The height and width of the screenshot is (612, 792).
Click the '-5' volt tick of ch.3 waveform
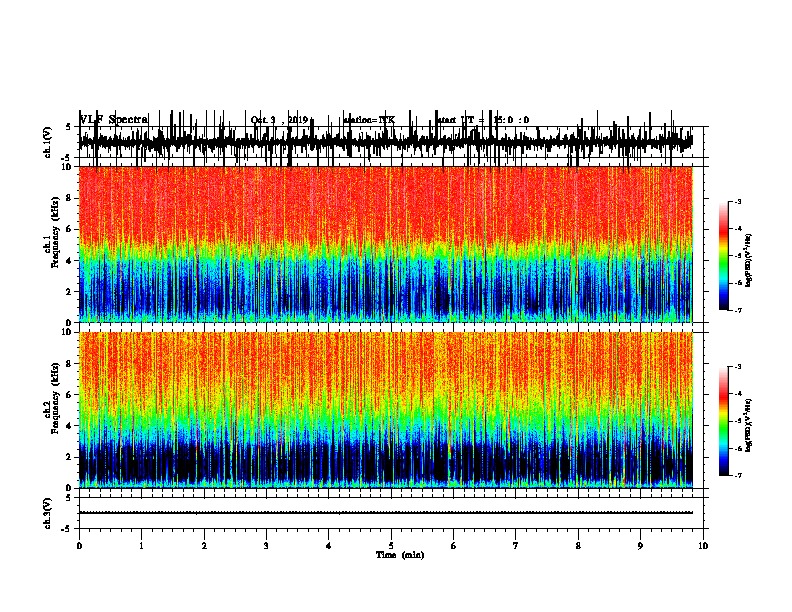67,529
